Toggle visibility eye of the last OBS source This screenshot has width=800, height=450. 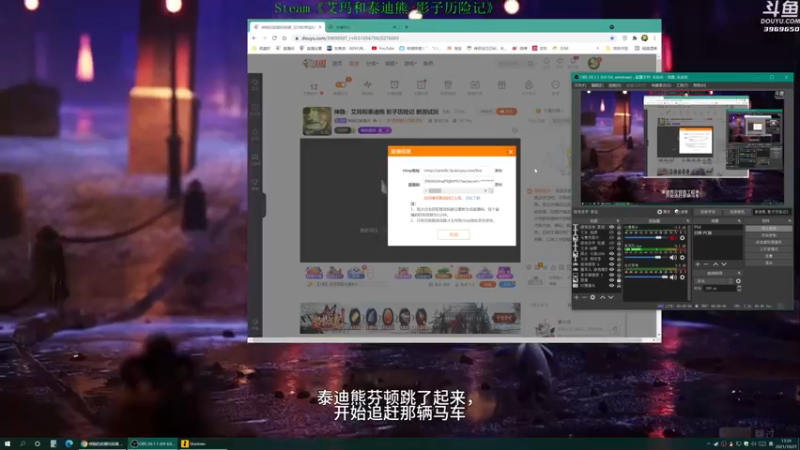click(x=612, y=285)
